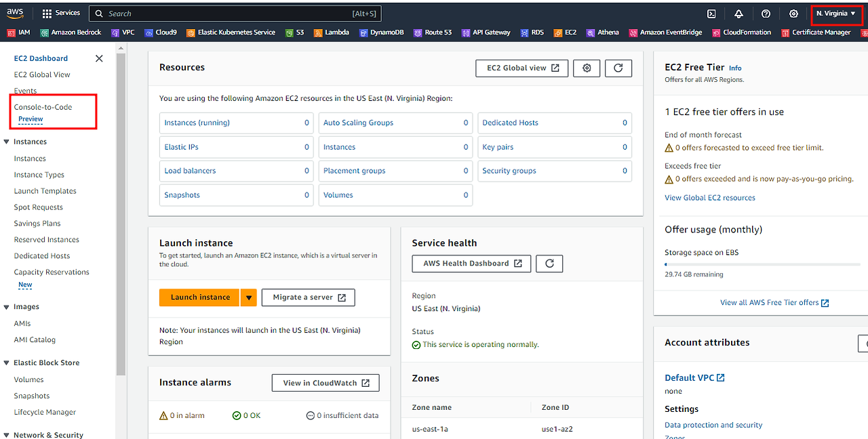Collapse the Images sidebar section
This screenshot has width=868, height=439.
click(7, 307)
